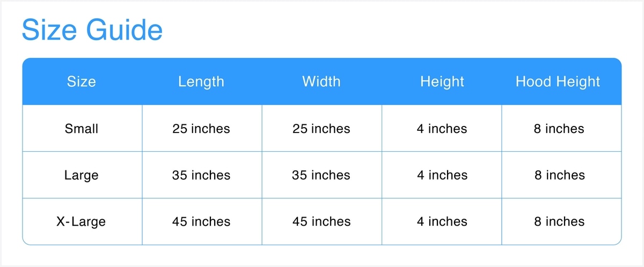The image size is (644, 267).
Task: Click the Size column header
Action: [82, 81]
